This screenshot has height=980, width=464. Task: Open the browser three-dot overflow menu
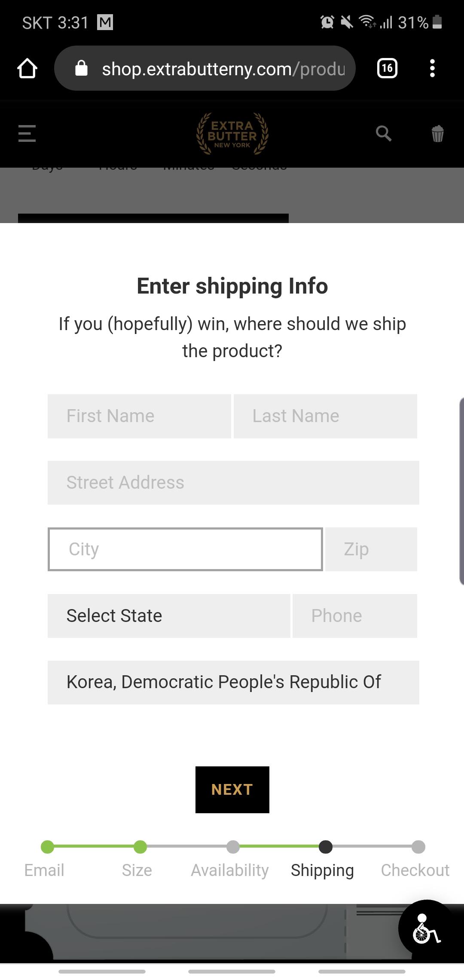(432, 68)
